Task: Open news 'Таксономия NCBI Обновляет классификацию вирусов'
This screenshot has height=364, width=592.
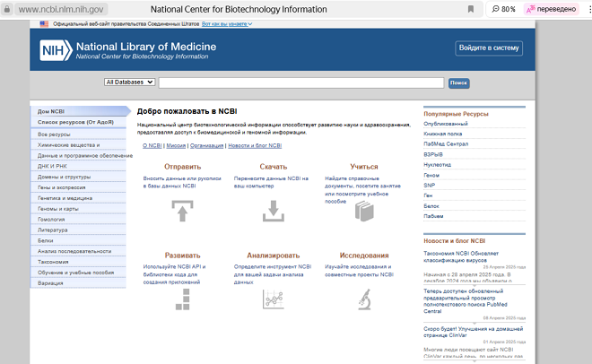Action: [x=461, y=257]
